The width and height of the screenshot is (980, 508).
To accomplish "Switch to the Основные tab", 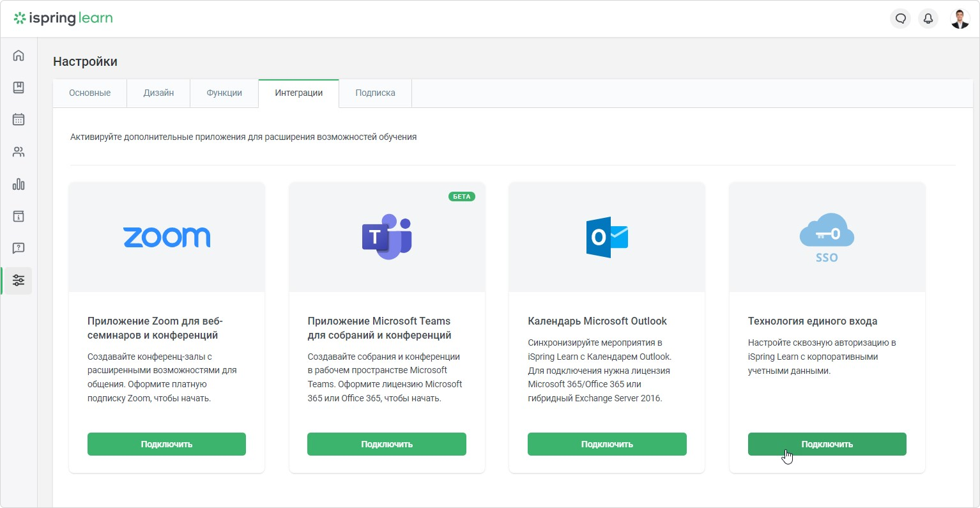I will 90,93.
